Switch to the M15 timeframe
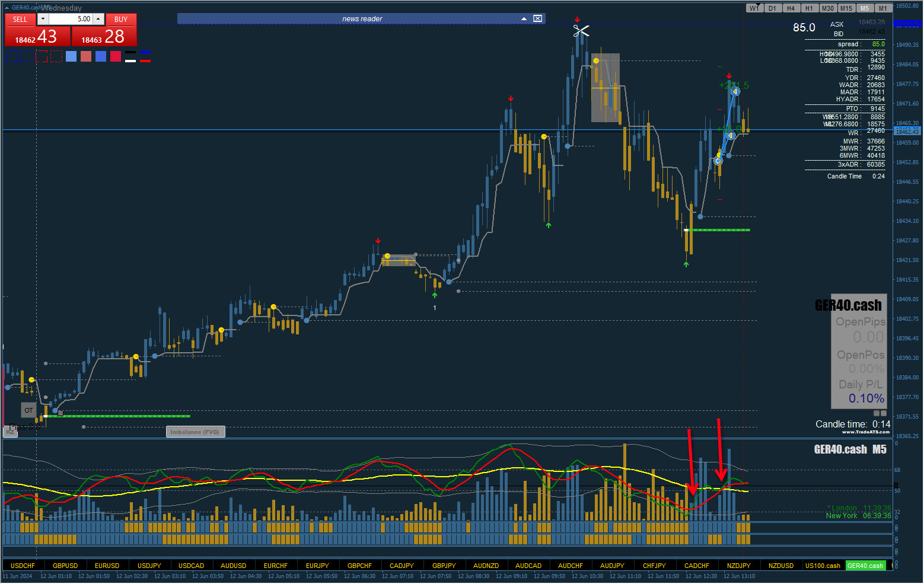The width and height of the screenshot is (924, 584). (846, 8)
